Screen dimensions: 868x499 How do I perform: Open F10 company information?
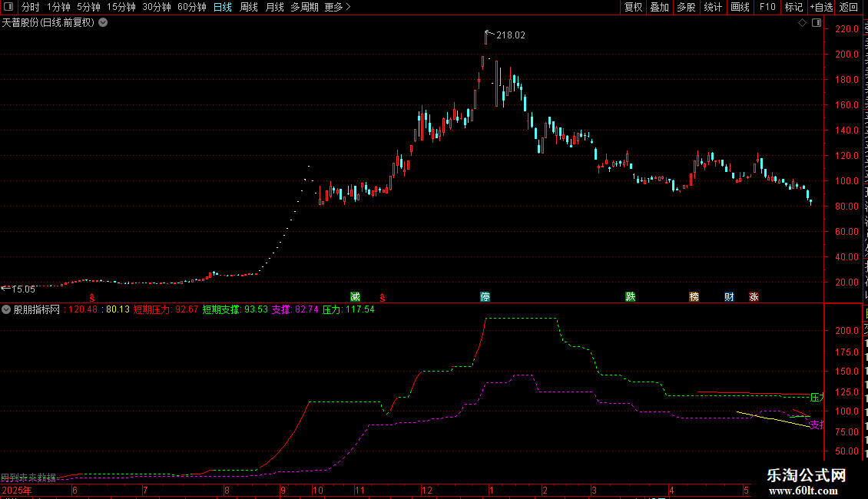coord(767,7)
